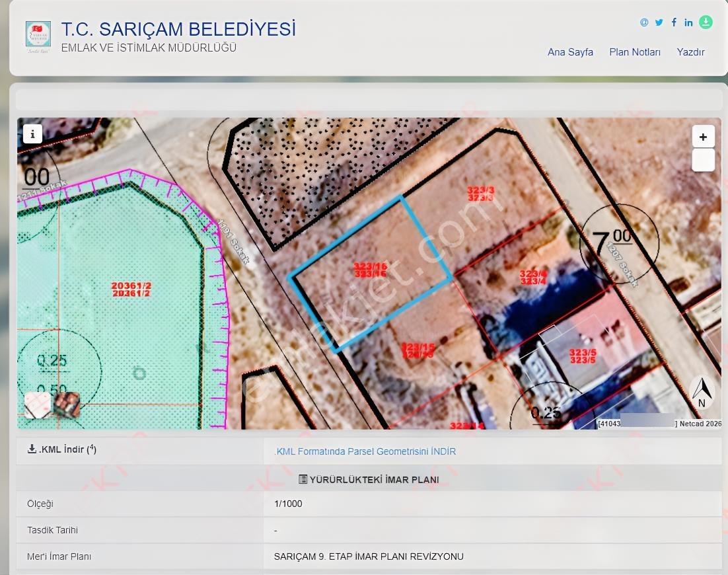
Task: Open Plan Notları page
Action: click(635, 52)
